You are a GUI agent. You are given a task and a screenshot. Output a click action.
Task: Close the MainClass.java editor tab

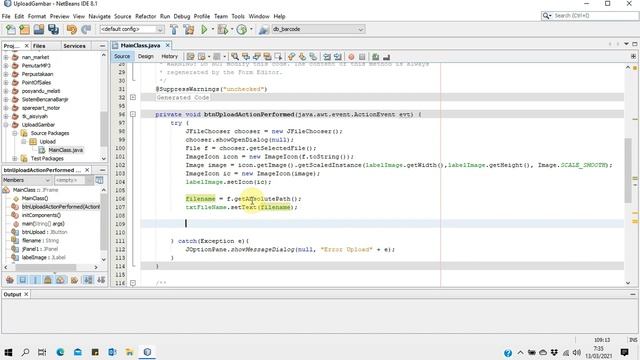click(x=167, y=45)
